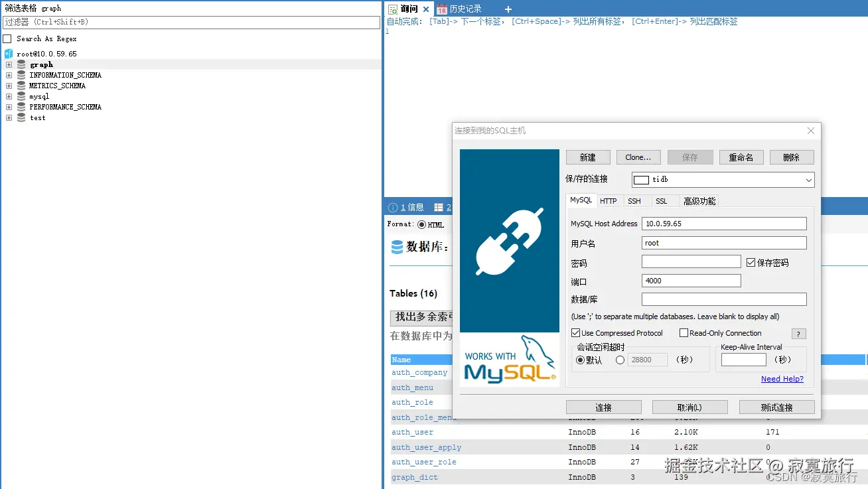Click the mysql database icon in tree
This screenshot has height=489, width=868.
coord(21,96)
